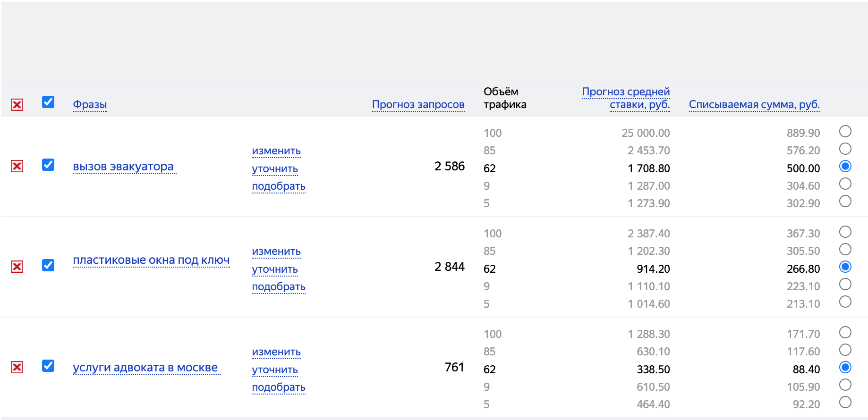Uncheck 'услуги адвоката в москве' checkbox
The width and height of the screenshot is (868, 420).
(48, 366)
